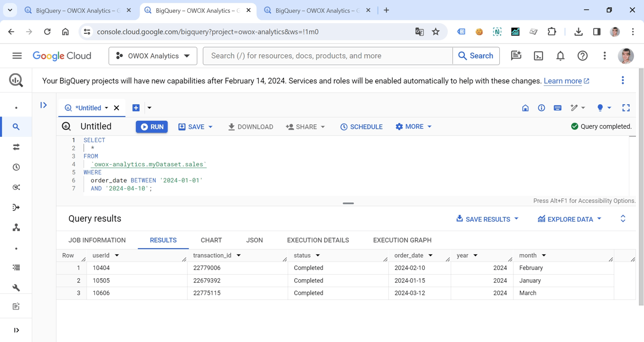Viewport: 644px width, 342px height.
Task: Click the info icon in editor toolbar
Action: click(x=541, y=108)
